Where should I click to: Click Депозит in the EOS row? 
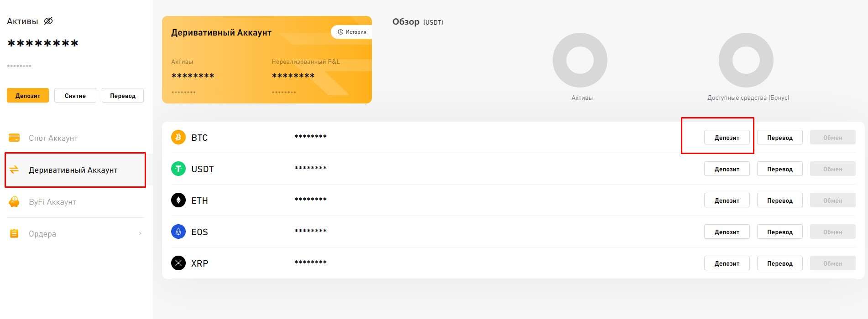click(x=727, y=232)
